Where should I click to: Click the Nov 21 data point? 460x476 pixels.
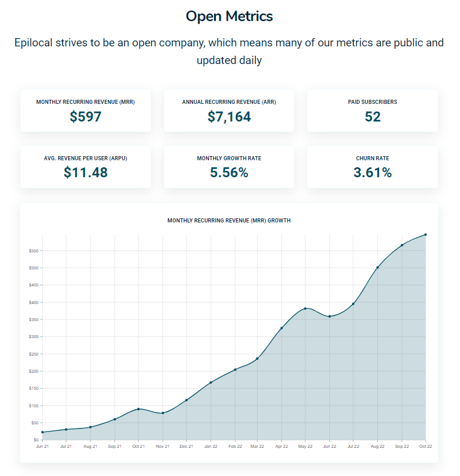(x=163, y=413)
